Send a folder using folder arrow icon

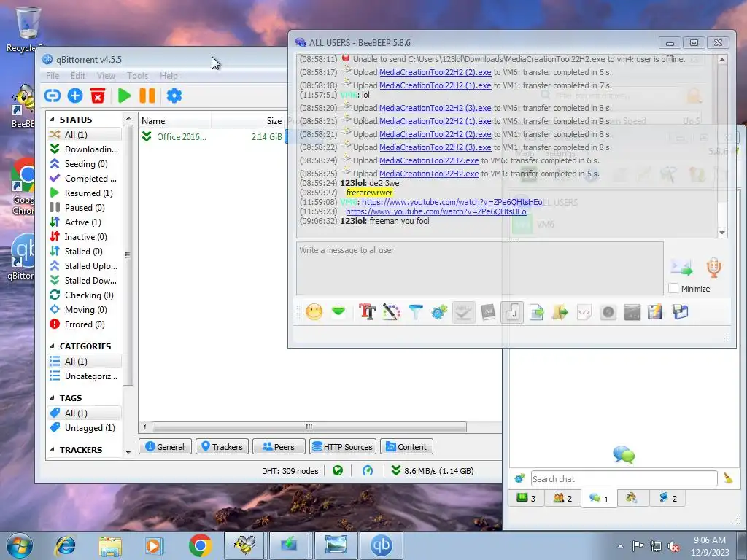(x=560, y=312)
